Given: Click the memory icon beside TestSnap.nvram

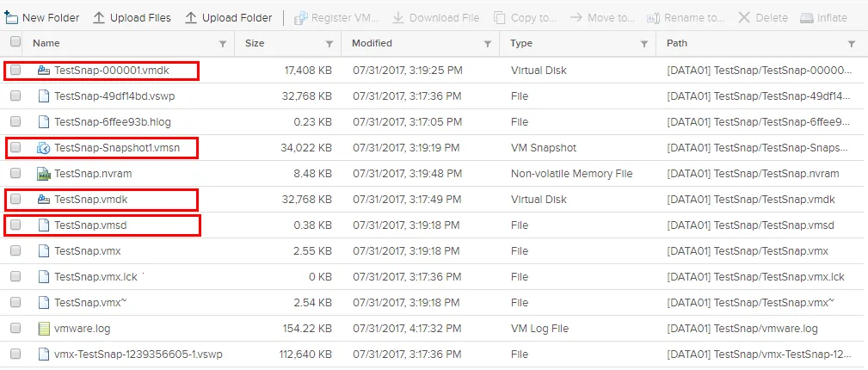Looking at the screenshot, I should [44, 174].
